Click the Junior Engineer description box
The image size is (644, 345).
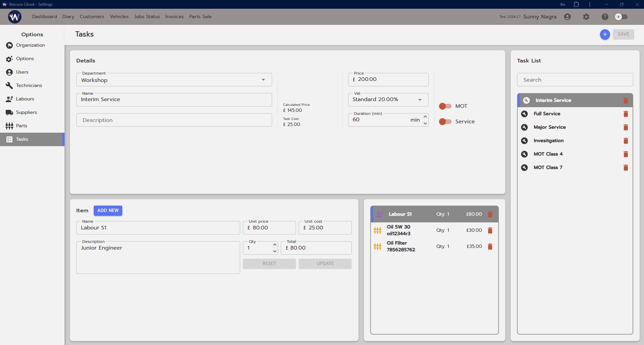158,257
